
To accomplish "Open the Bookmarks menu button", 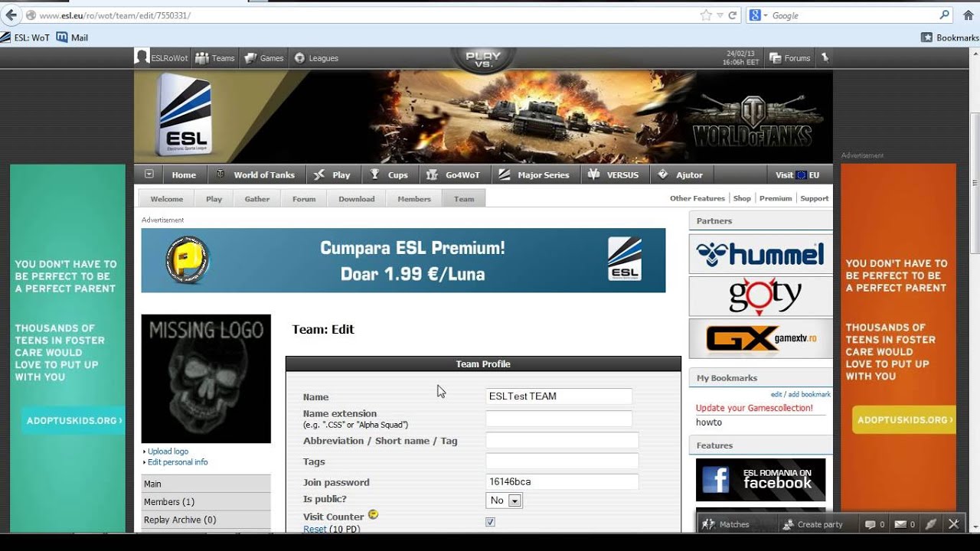I will 949,37.
